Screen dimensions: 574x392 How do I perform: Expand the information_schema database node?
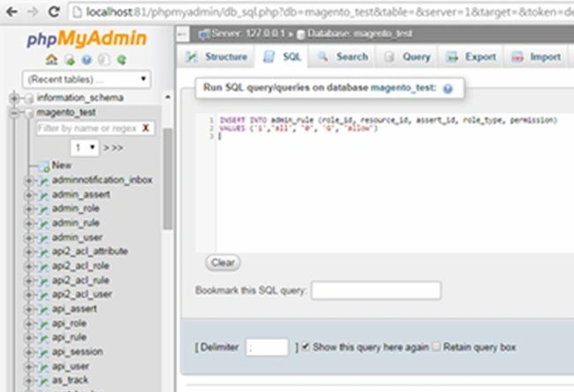point(14,98)
